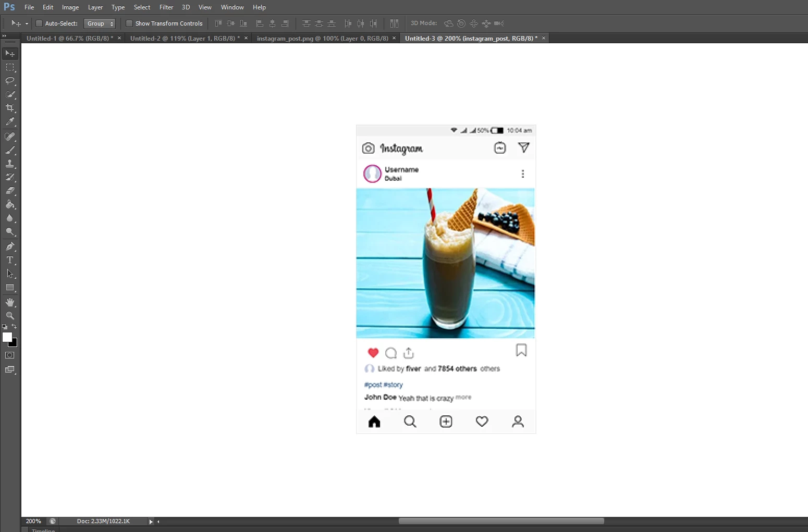
Task: Select the Rectangular Marquee tool
Action: coord(10,67)
